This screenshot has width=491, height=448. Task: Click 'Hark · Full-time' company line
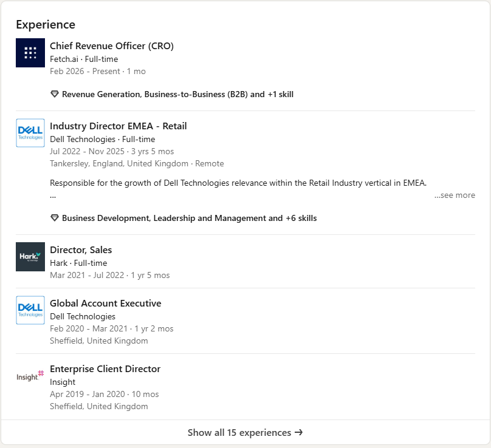pos(78,263)
